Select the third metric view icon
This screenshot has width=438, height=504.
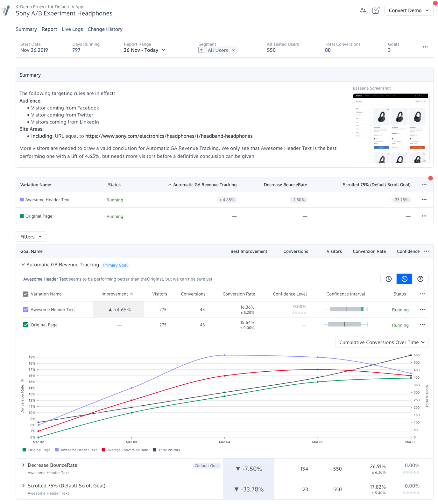coord(420,279)
